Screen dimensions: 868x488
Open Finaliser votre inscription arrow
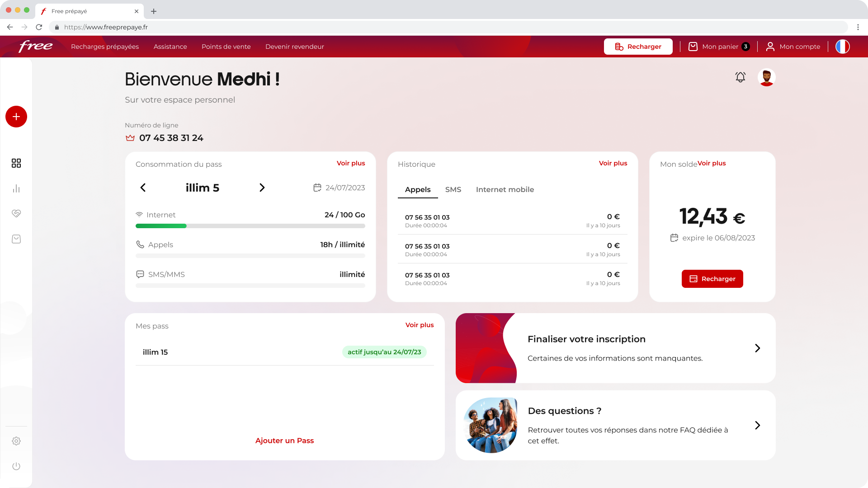[758, 348]
